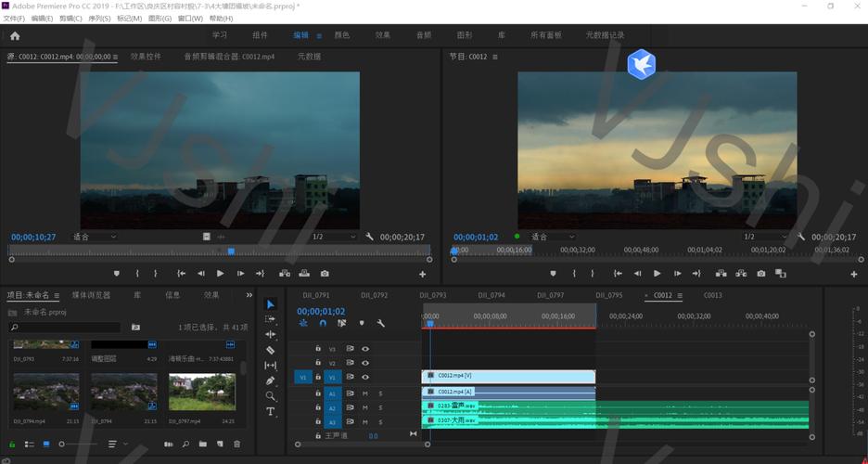Click Source monitor blue playhead
The height and width of the screenshot is (464, 868).
click(232, 251)
